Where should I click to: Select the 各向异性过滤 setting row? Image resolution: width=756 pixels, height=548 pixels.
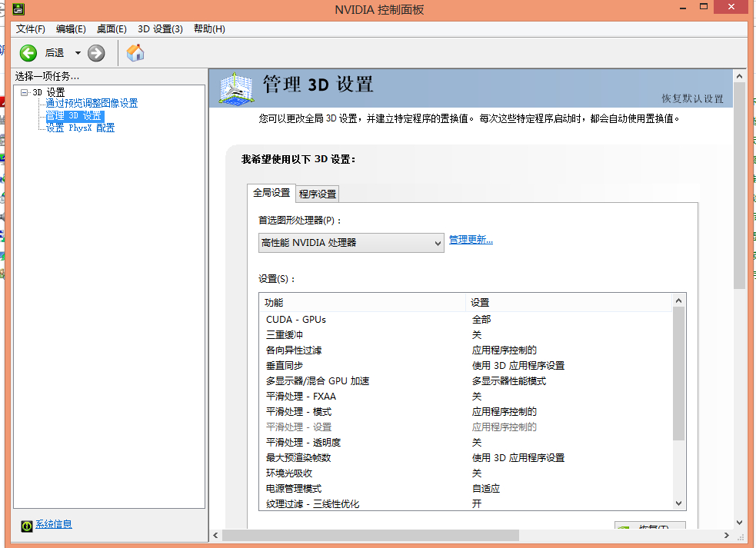point(465,350)
